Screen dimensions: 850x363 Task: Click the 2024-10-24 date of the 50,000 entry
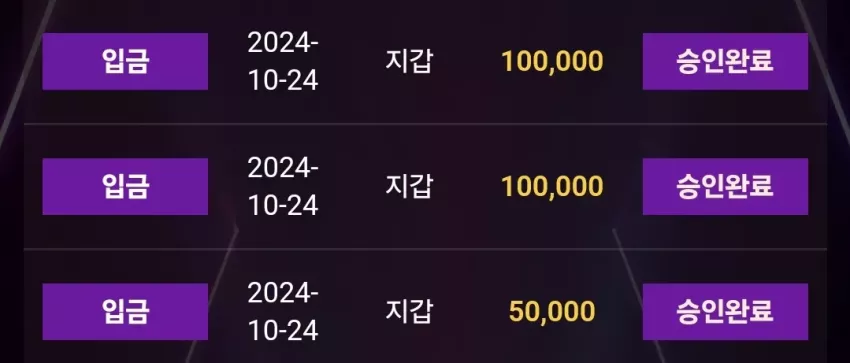click(283, 312)
